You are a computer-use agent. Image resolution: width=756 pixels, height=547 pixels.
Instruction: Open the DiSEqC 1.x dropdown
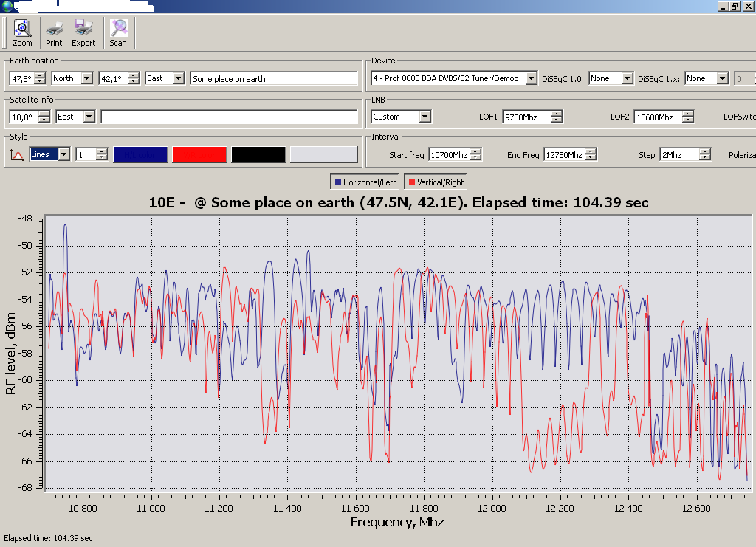point(722,78)
